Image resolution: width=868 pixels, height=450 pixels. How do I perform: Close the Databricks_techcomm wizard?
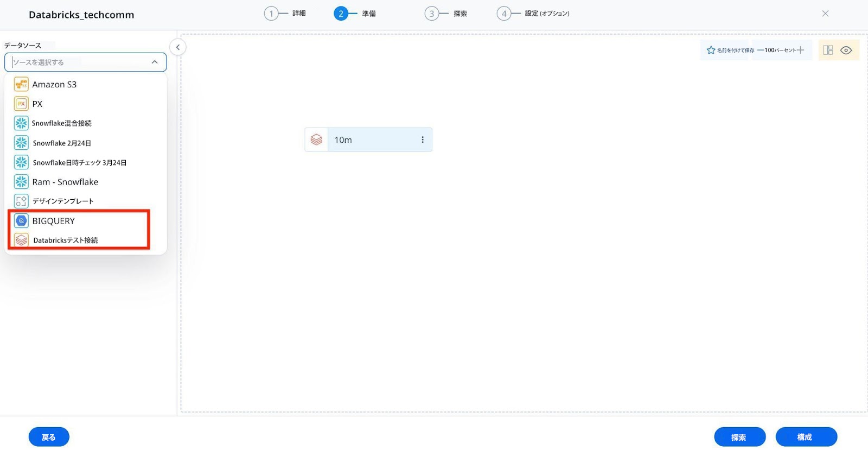click(x=825, y=14)
